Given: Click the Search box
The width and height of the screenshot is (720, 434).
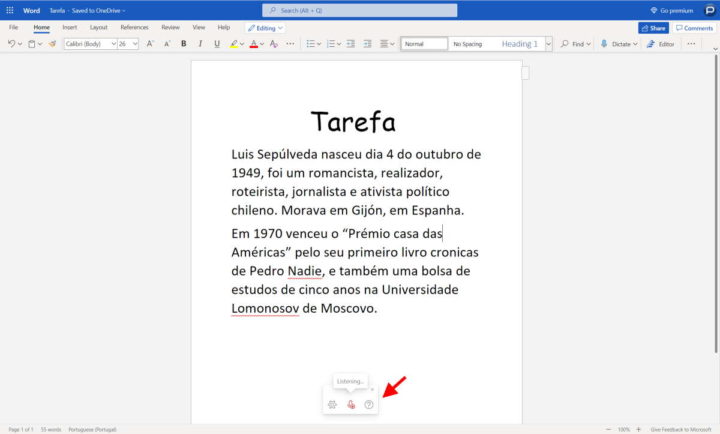Looking at the screenshot, I should [x=360, y=10].
